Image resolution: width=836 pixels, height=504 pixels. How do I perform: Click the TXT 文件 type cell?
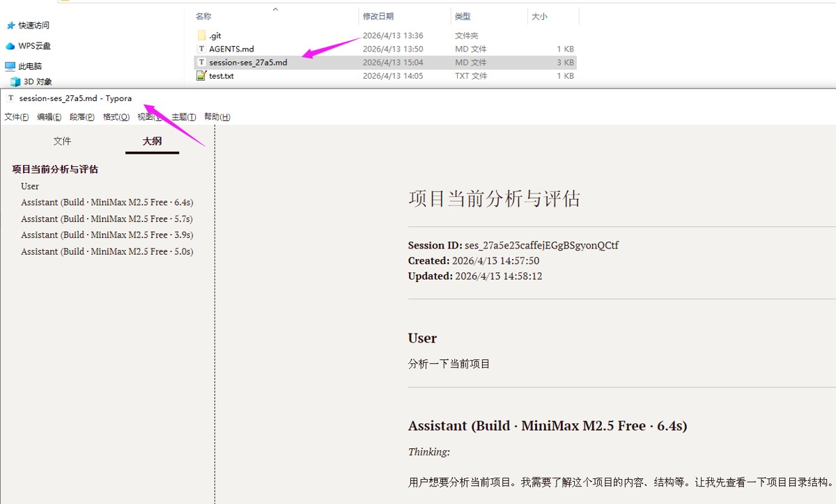click(471, 75)
